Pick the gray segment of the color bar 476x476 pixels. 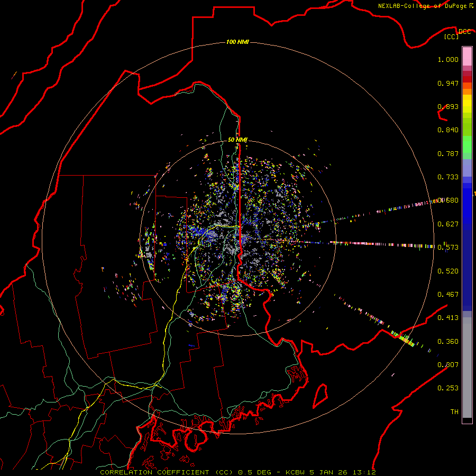point(467,368)
